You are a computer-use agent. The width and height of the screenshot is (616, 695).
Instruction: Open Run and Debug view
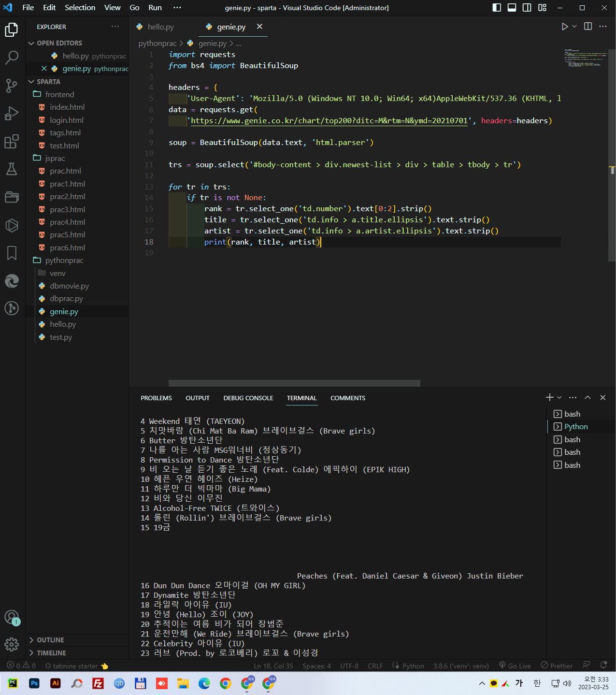pos(12,114)
